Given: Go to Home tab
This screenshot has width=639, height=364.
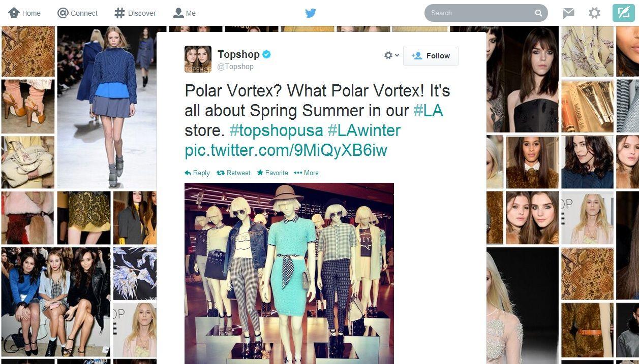Looking at the screenshot, I should 24,13.
